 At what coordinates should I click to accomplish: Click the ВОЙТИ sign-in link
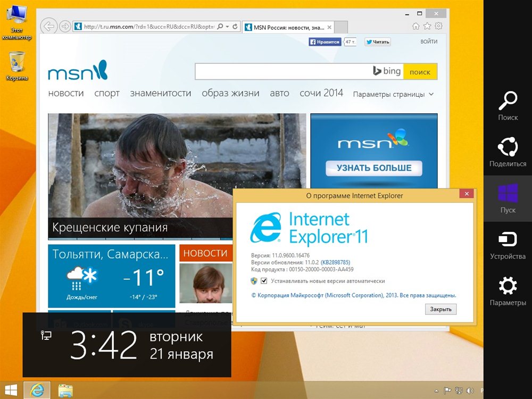point(429,41)
